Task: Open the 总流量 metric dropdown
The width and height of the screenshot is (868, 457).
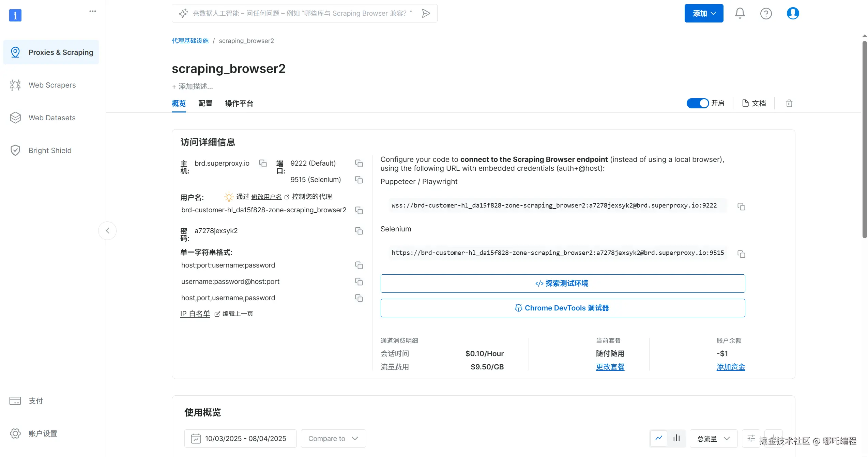Action: [x=713, y=439]
